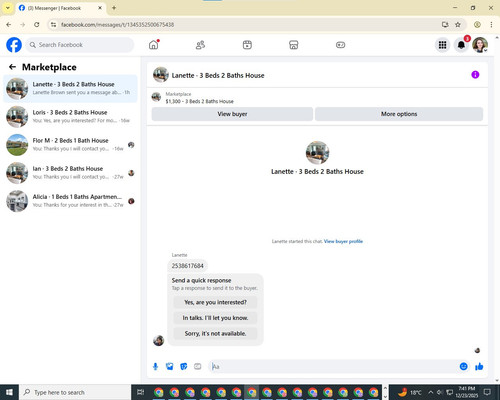Click the listing thumbnail beside the Marketplace label
The image size is (500, 400).
[156, 97]
